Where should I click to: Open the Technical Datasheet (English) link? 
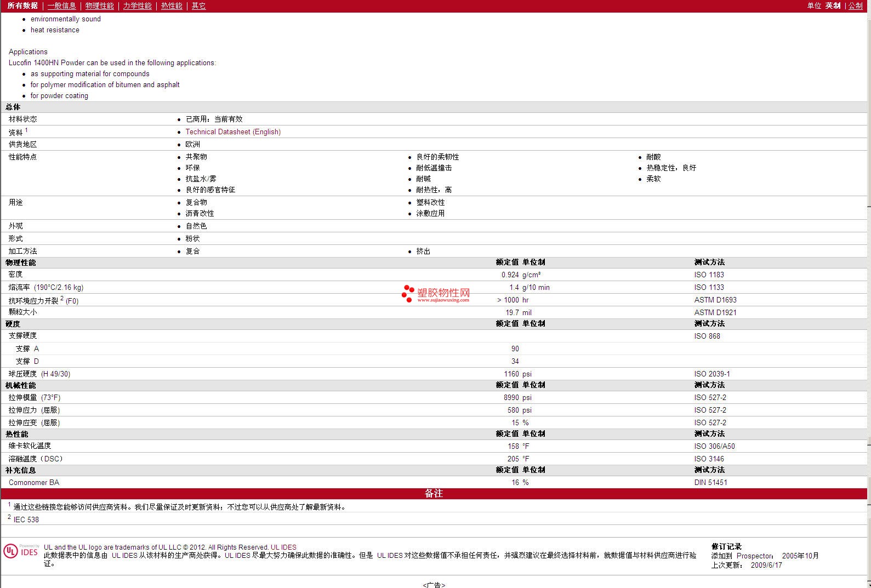(233, 132)
